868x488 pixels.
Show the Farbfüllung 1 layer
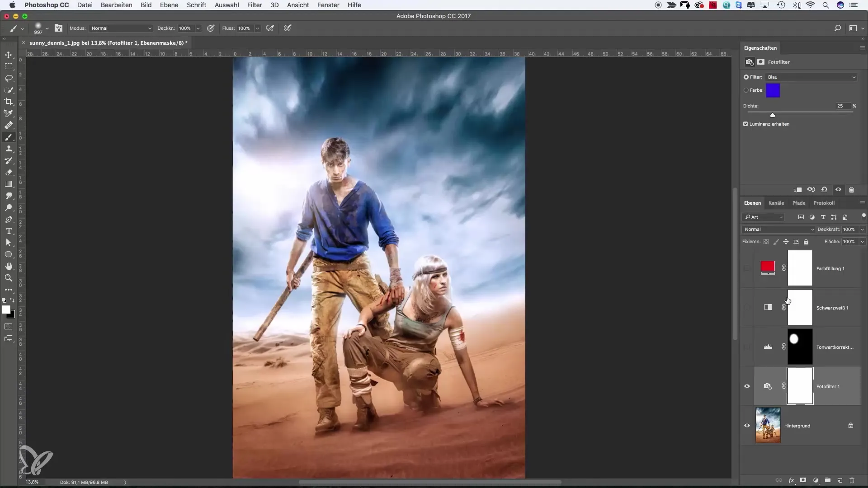coord(747,268)
